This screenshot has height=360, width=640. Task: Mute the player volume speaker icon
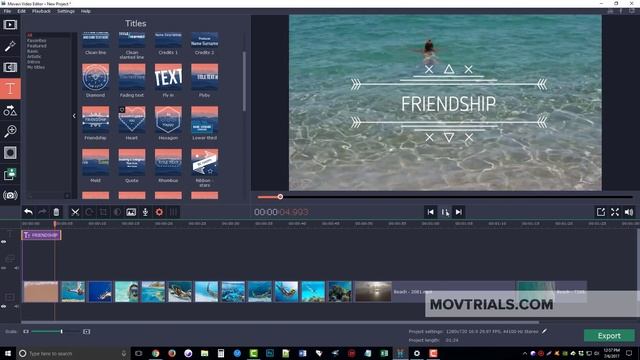tap(629, 212)
